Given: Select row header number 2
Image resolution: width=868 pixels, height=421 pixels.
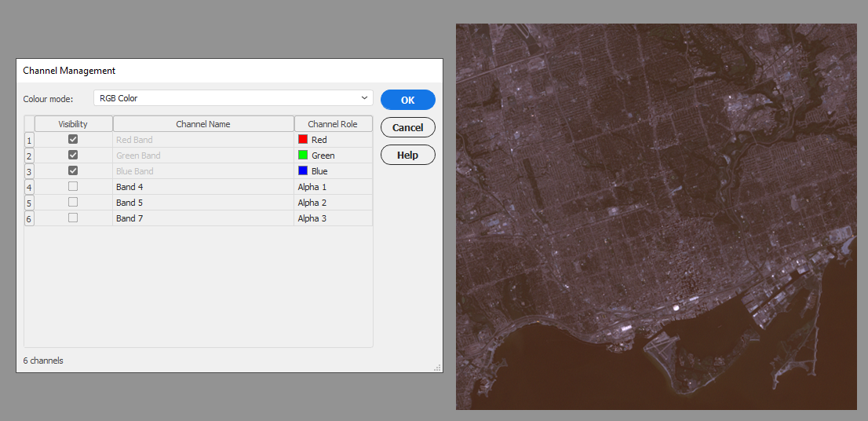Looking at the screenshot, I should click(29, 156).
